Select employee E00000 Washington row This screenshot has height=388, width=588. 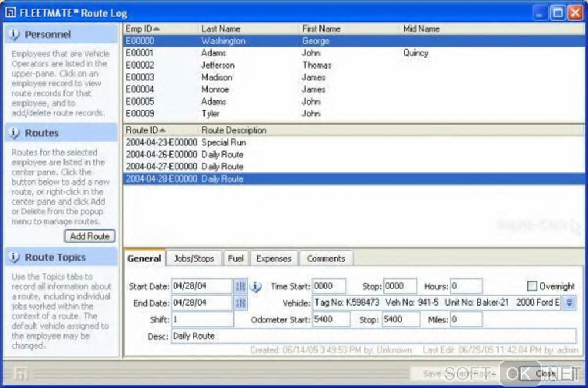pos(353,41)
